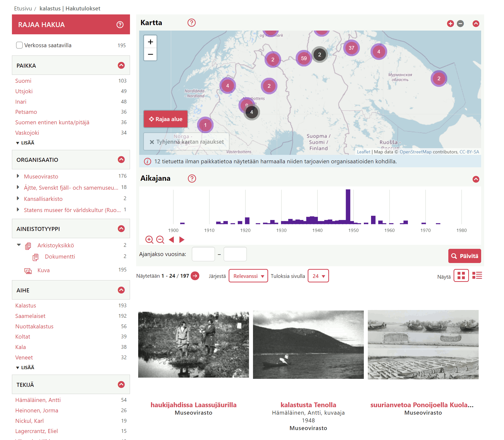Open Rajaa hakua help icon
The height and width of the screenshot is (440, 504).
(120, 25)
